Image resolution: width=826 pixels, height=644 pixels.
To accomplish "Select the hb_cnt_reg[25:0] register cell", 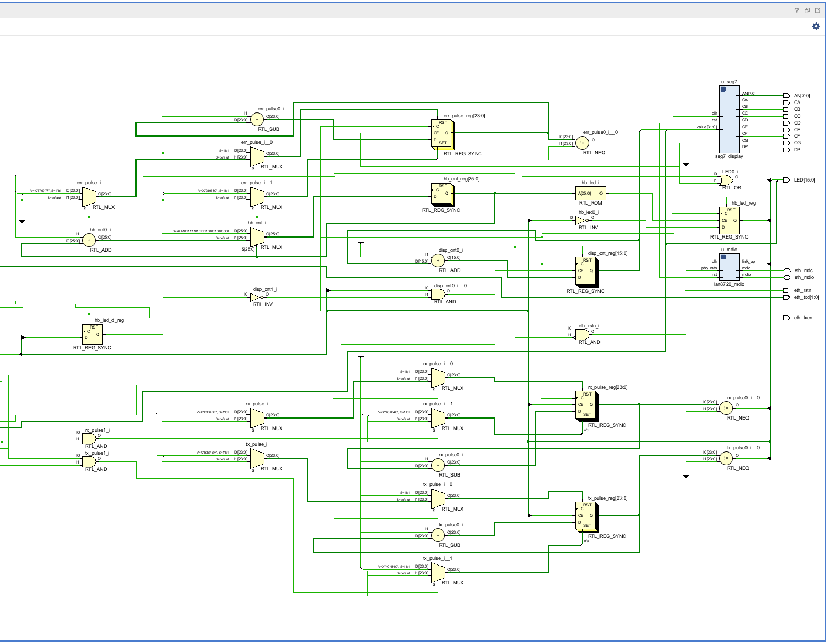I will click(442, 195).
